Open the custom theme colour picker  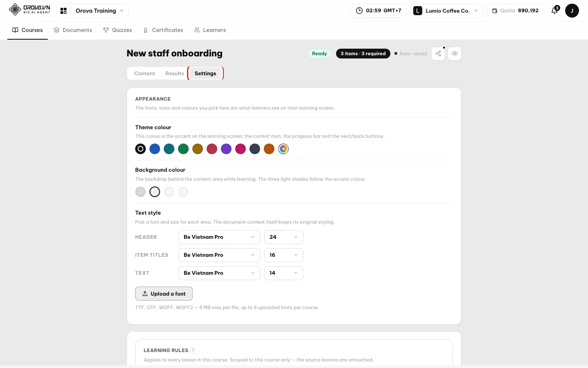283,149
